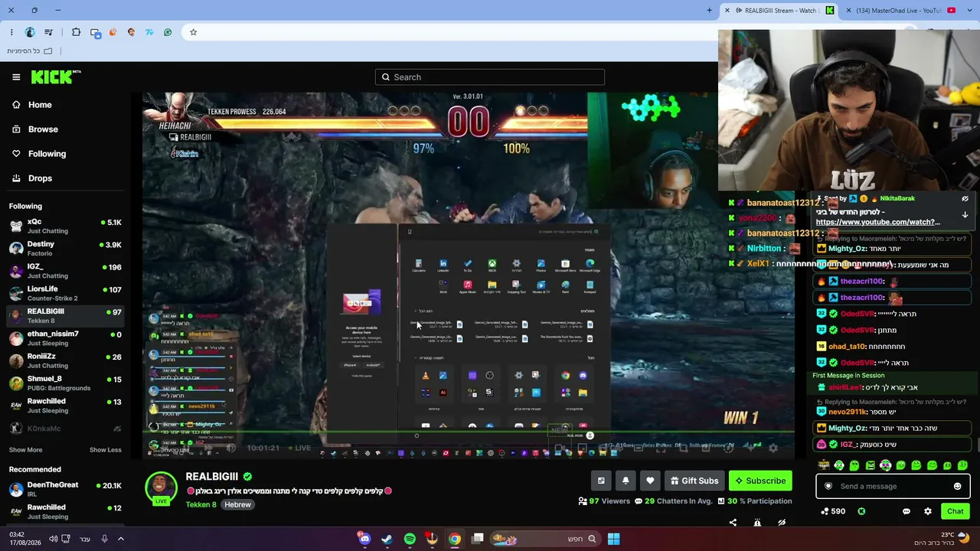
Task: Click the Hebrew language tag
Action: point(237,505)
